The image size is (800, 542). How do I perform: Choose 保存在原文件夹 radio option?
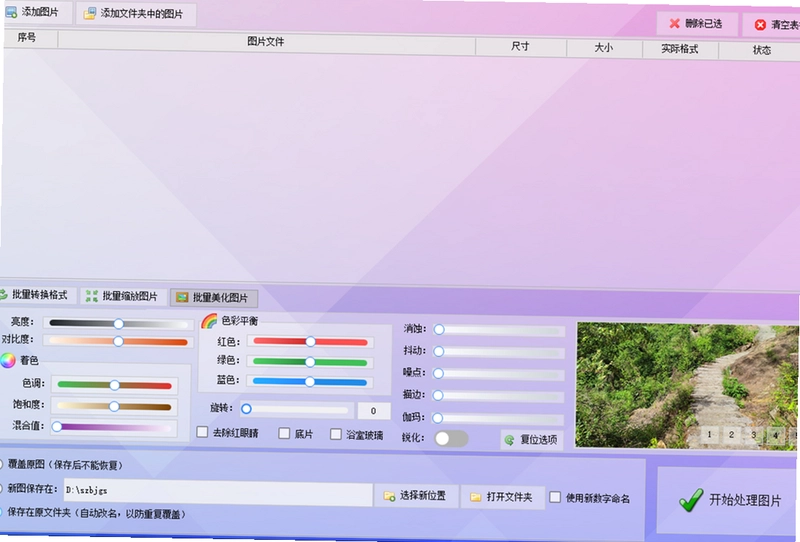coord(1,512)
